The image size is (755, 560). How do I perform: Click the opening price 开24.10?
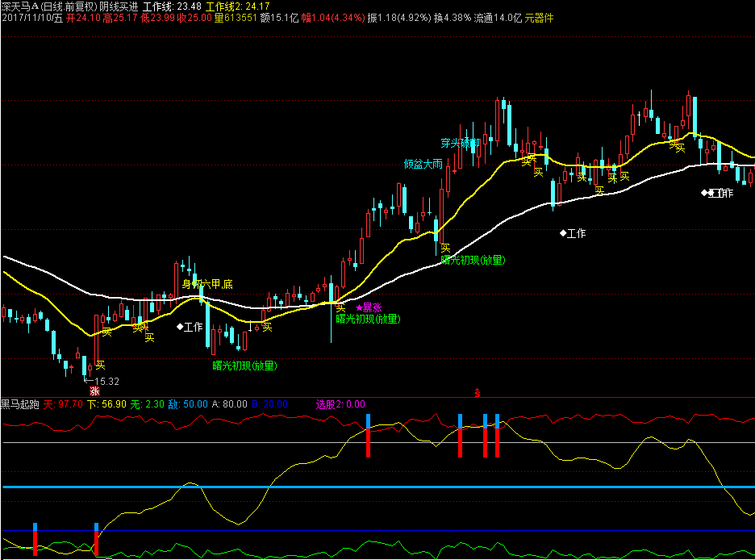pyautogui.click(x=83, y=19)
